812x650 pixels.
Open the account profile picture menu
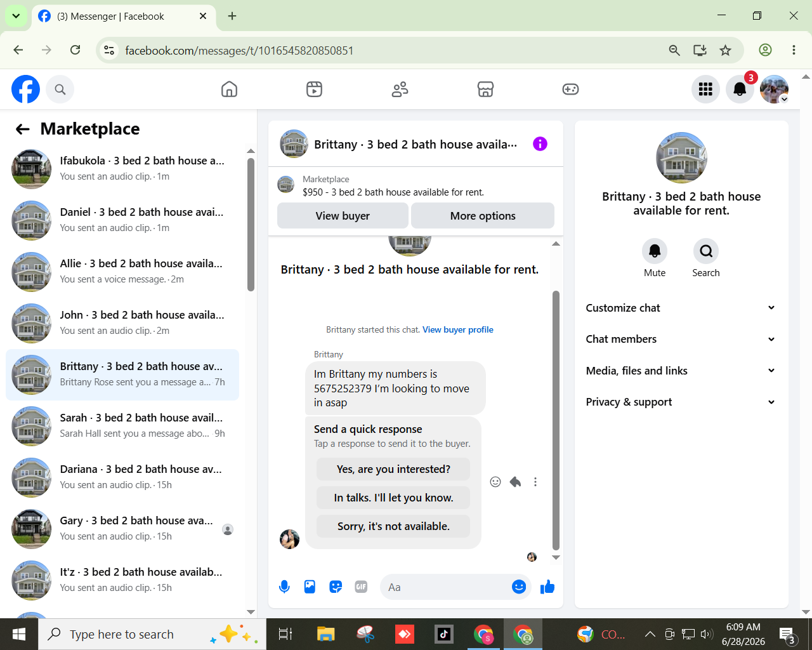[x=774, y=90]
